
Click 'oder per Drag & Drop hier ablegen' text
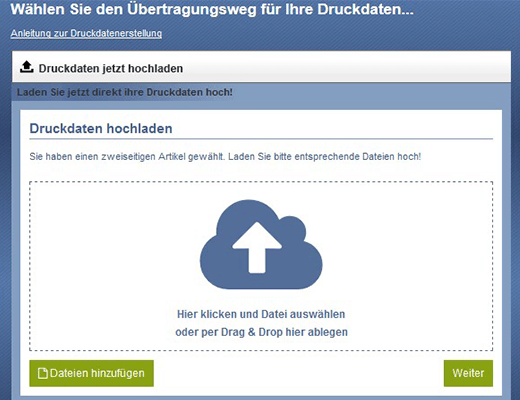261,332
